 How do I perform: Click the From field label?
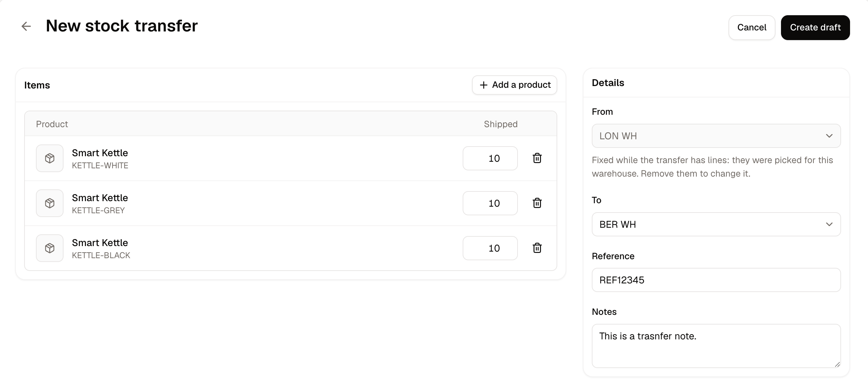(x=602, y=112)
